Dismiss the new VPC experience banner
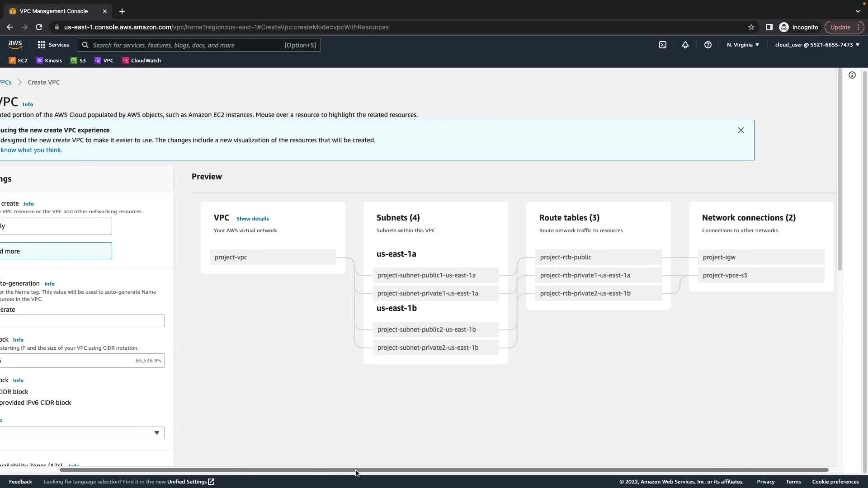 click(x=741, y=130)
